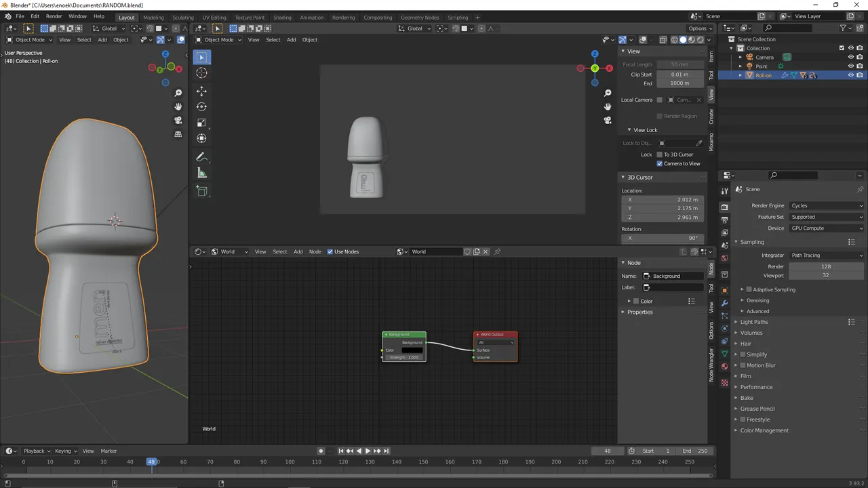The height and width of the screenshot is (488, 868).
Task: Select the Move tool in camera viewport
Action: pyautogui.click(x=202, y=91)
